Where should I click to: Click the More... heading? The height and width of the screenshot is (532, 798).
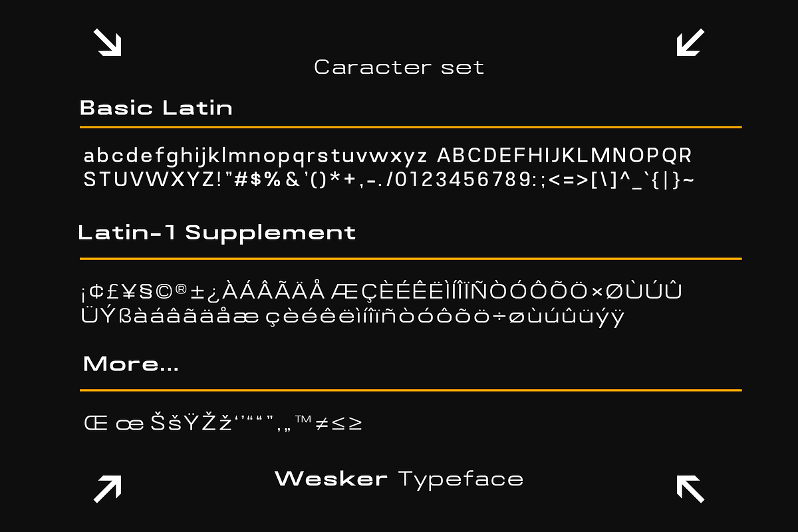point(131,364)
